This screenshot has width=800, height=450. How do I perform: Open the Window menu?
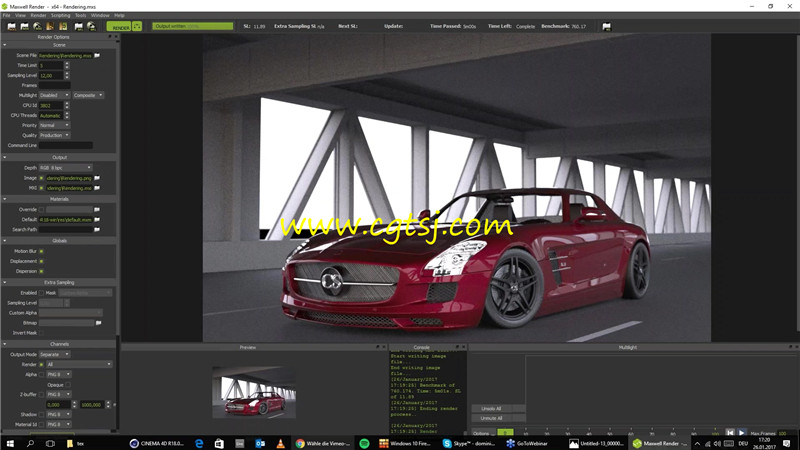[100, 15]
